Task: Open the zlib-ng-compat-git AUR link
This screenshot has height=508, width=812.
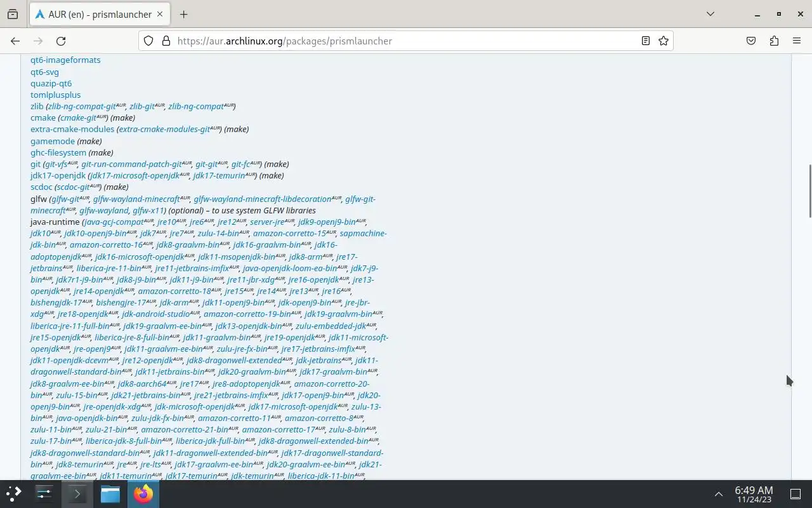Action: 82,106
